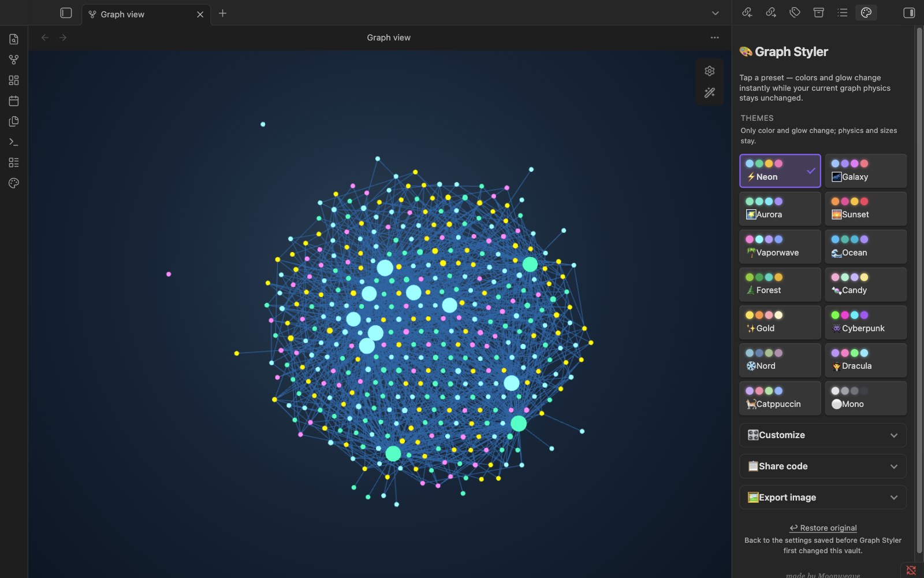
Task: Show backlinks panel icon in right sidebar
Action: tap(747, 13)
